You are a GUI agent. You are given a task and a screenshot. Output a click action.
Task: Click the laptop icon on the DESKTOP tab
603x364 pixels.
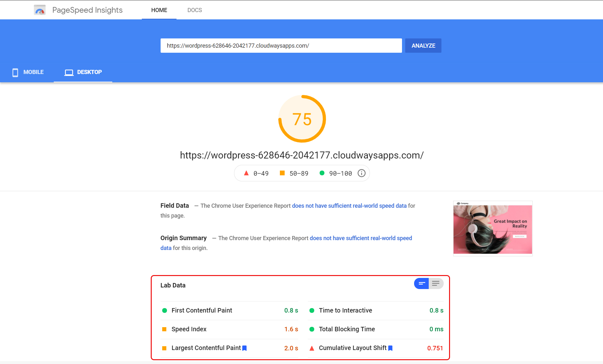coord(68,72)
